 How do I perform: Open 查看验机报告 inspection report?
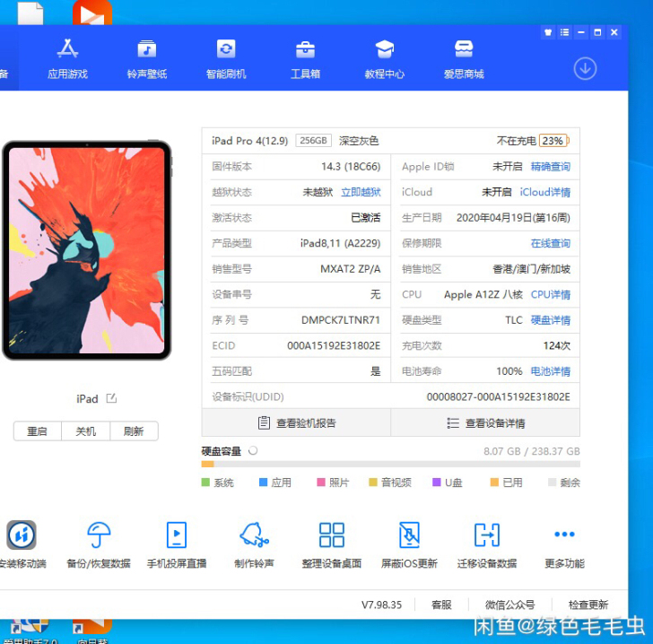[296, 423]
